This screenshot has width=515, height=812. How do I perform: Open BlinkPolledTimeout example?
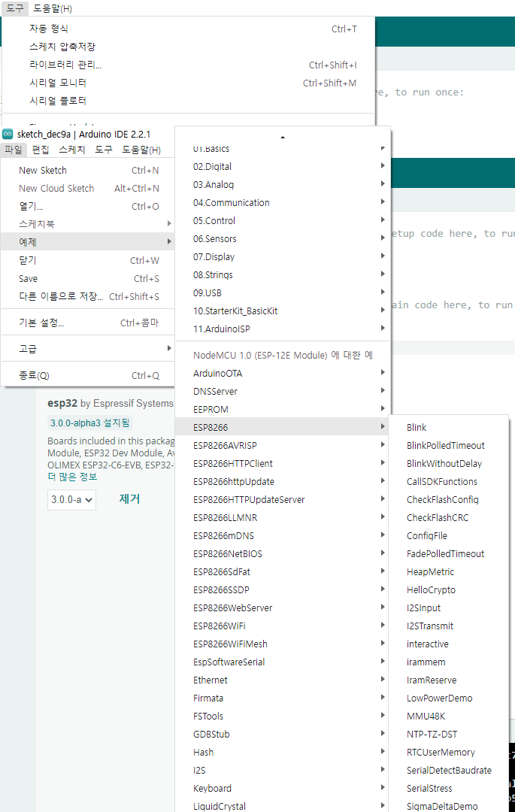(448, 445)
